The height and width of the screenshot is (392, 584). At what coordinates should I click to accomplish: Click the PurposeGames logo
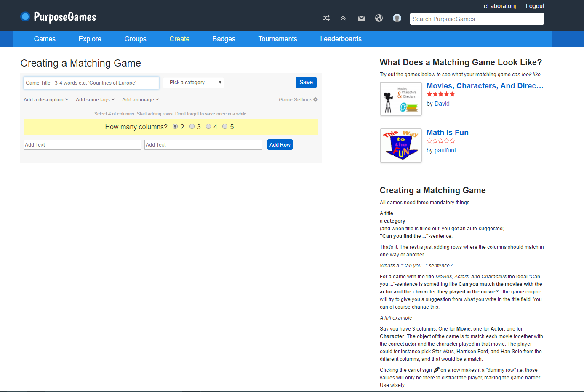[x=59, y=17]
